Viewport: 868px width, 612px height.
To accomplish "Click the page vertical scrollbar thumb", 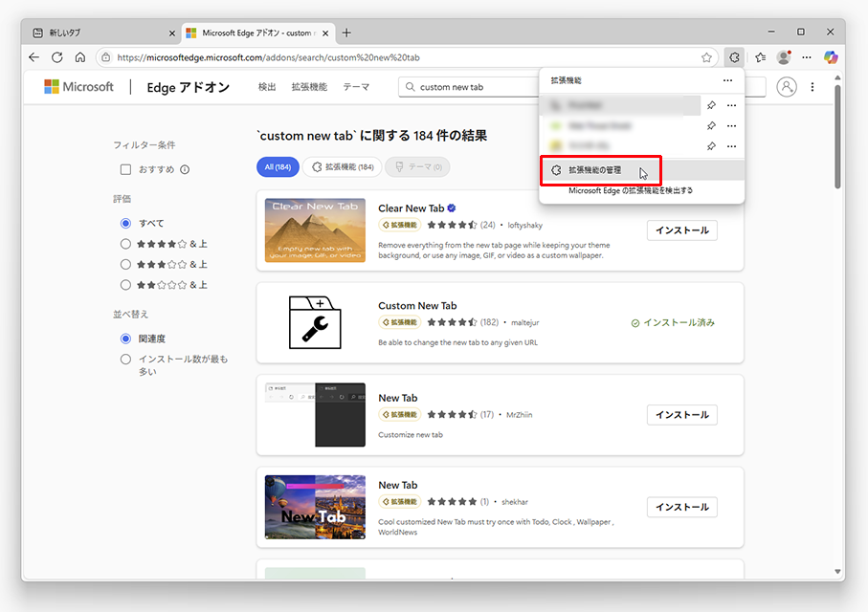I will pyautogui.click(x=837, y=136).
